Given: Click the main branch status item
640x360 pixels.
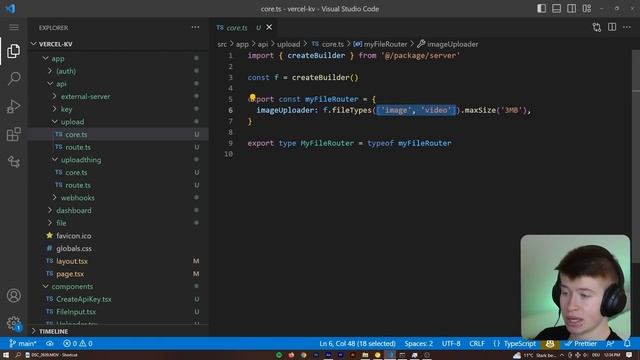Looking at the screenshot, I should pos(23,344).
